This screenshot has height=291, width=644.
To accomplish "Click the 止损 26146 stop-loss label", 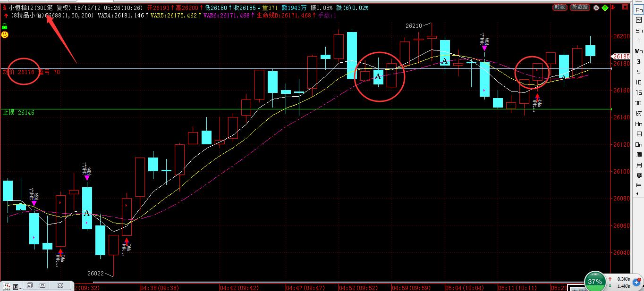I will click(18, 113).
